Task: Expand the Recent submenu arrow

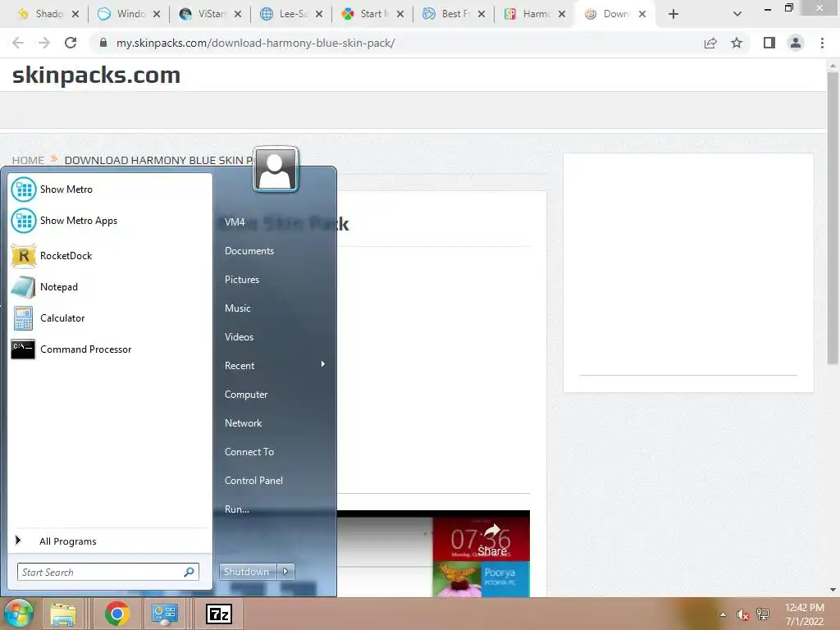Action: click(x=323, y=364)
